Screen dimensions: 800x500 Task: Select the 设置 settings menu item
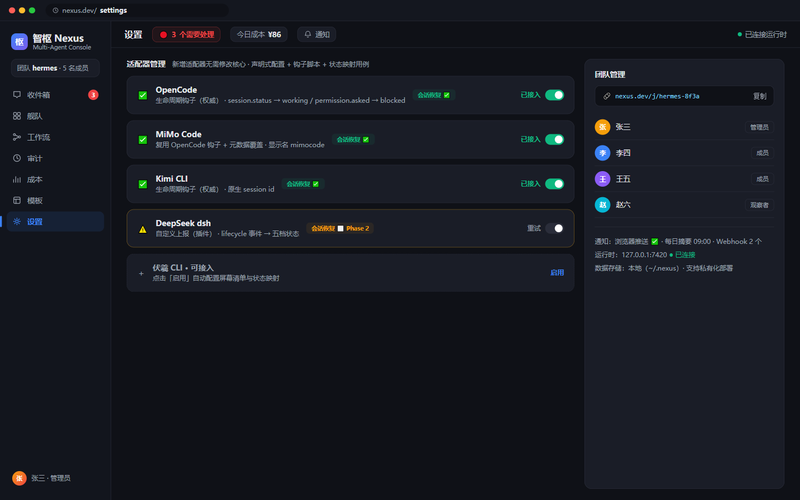click(55, 221)
